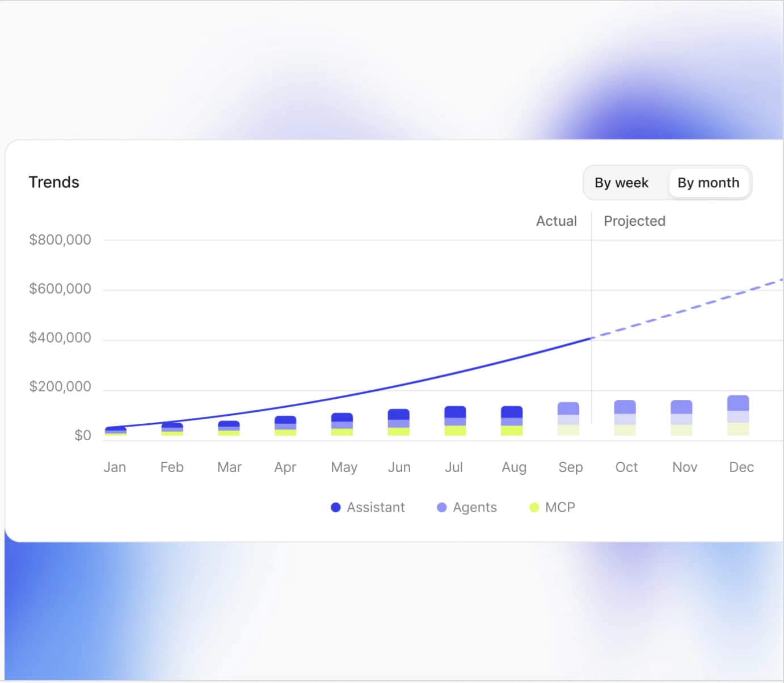784x683 pixels.
Task: Click the Feb month label
Action: [x=172, y=467]
